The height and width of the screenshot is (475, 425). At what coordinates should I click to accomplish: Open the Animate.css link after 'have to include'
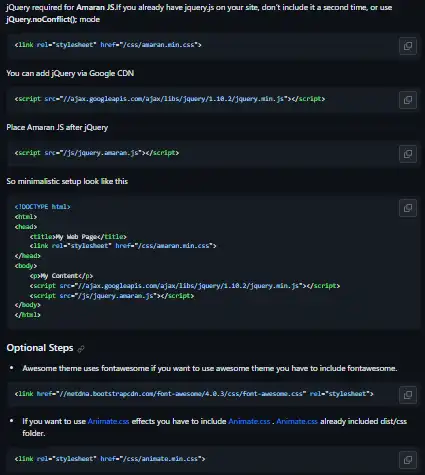pyautogui.click(x=249, y=421)
